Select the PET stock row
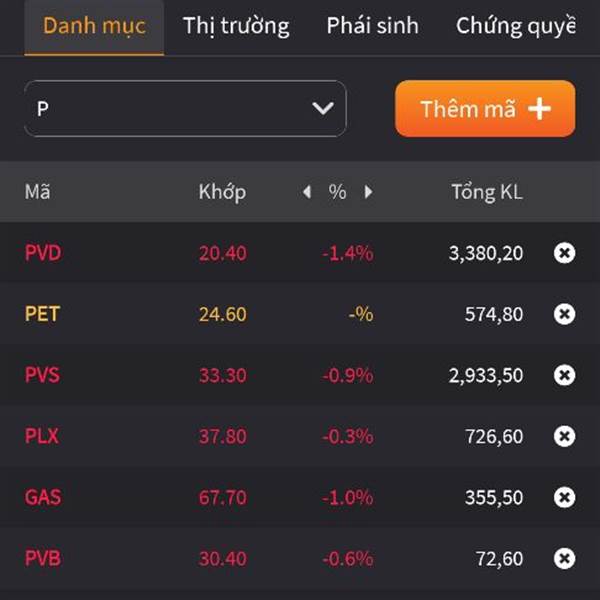 tap(300, 314)
